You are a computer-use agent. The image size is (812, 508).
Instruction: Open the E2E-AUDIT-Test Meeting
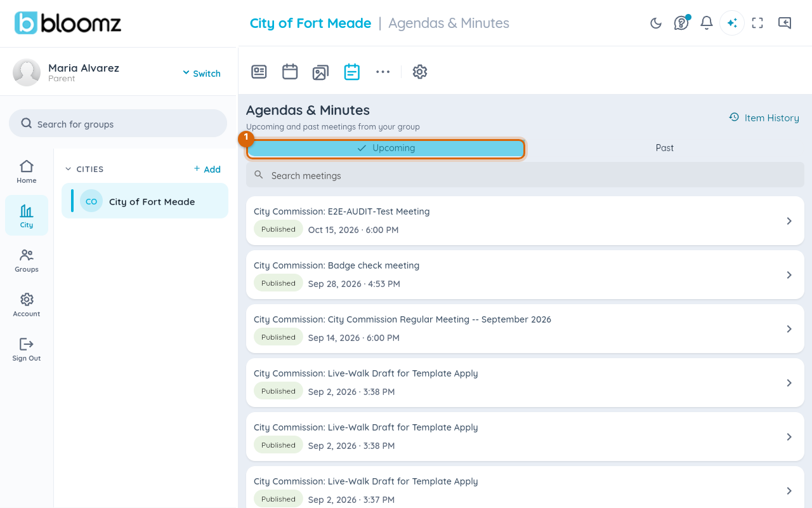coord(525,220)
